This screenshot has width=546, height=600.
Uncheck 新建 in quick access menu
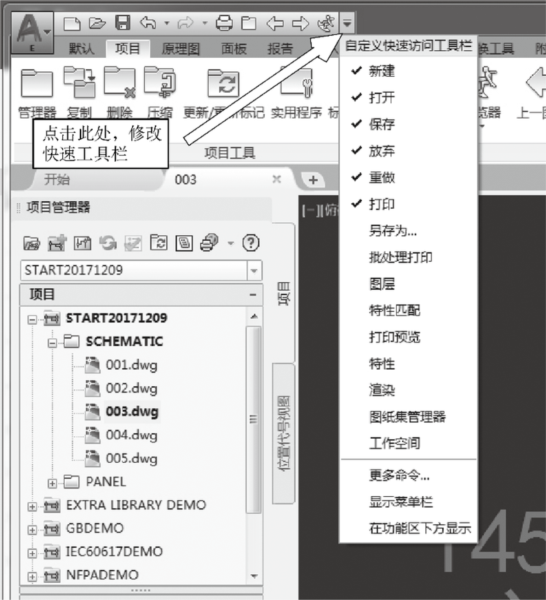(x=408, y=71)
